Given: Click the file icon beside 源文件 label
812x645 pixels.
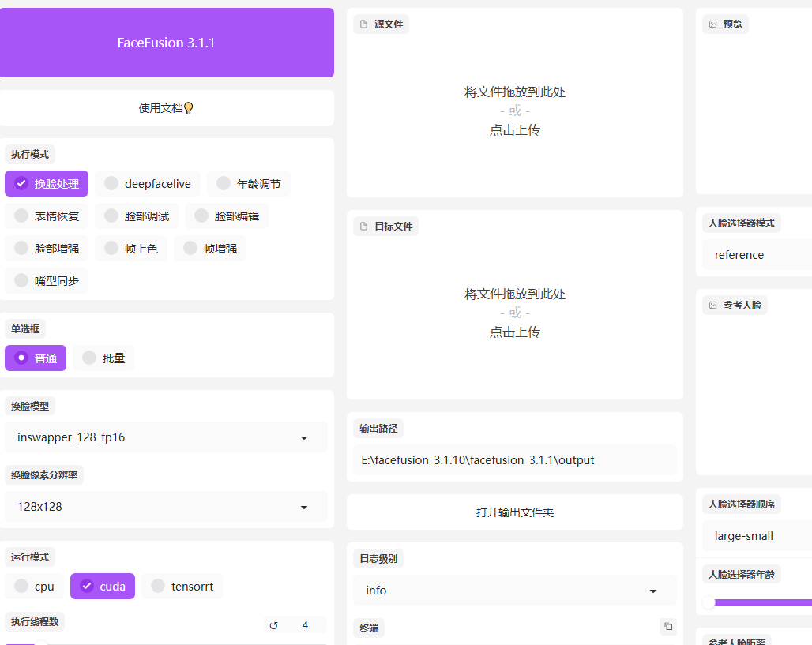Looking at the screenshot, I should point(363,24).
